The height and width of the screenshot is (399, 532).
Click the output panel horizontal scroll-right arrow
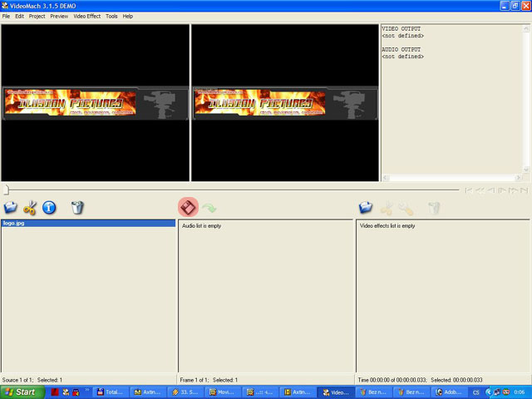pyautogui.click(x=518, y=177)
